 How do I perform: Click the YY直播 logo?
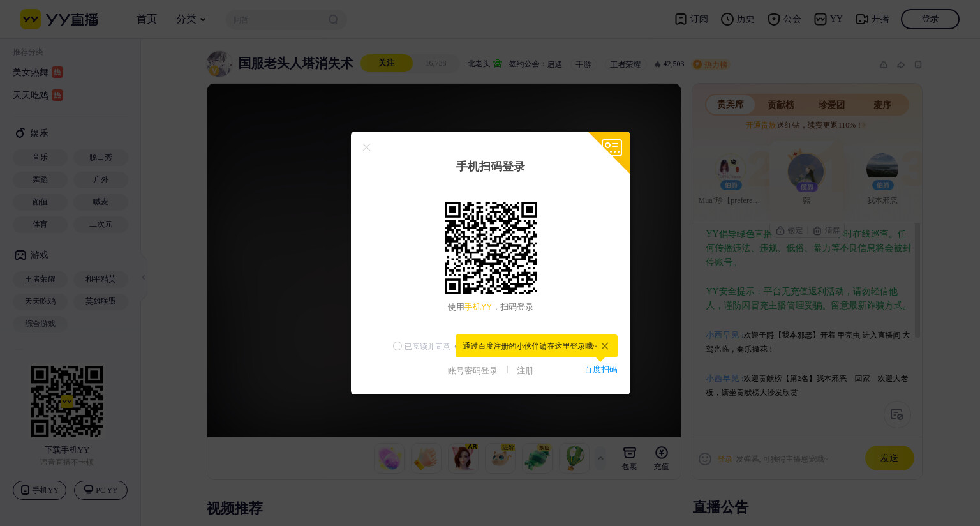point(59,19)
